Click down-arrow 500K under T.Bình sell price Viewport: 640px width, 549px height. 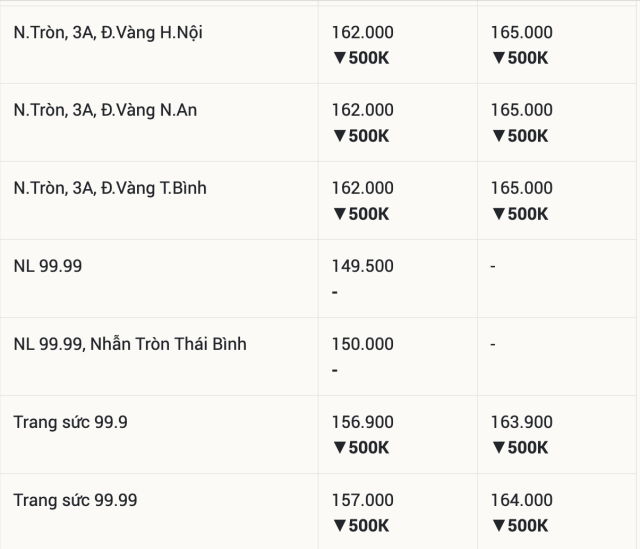click(x=520, y=214)
